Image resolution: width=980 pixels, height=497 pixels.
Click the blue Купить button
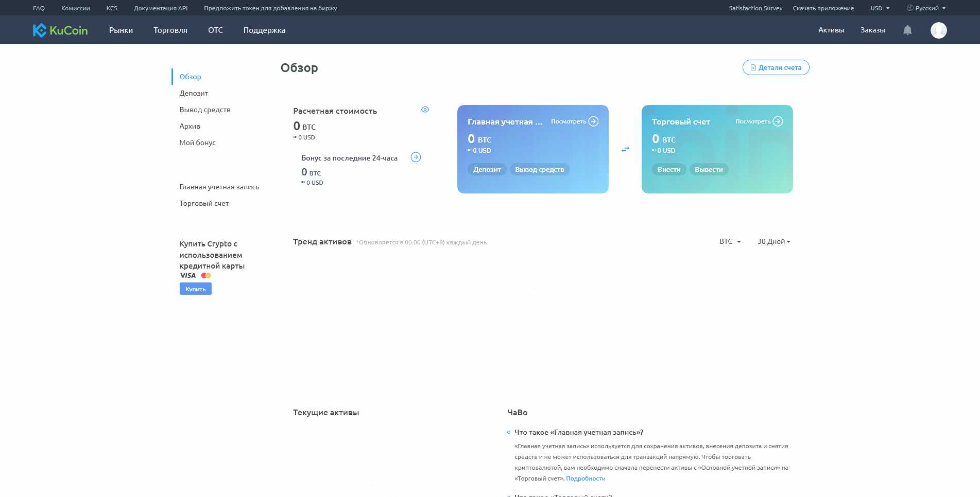point(196,289)
